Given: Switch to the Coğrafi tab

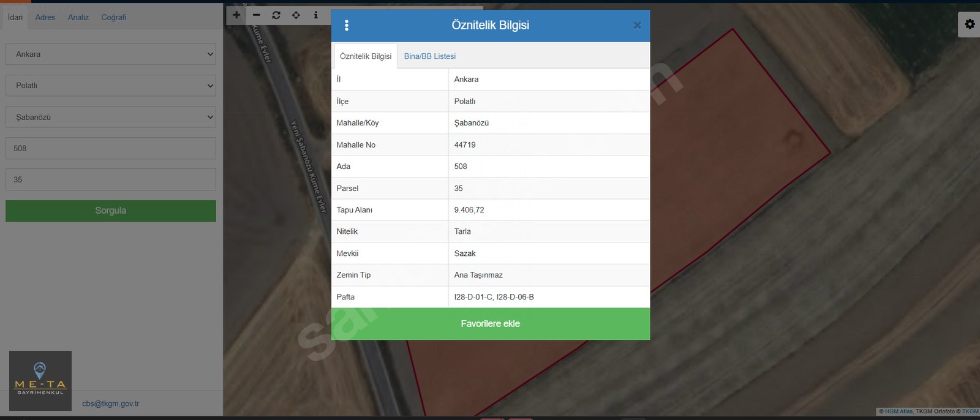Looking at the screenshot, I should pyautogui.click(x=114, y=17).
